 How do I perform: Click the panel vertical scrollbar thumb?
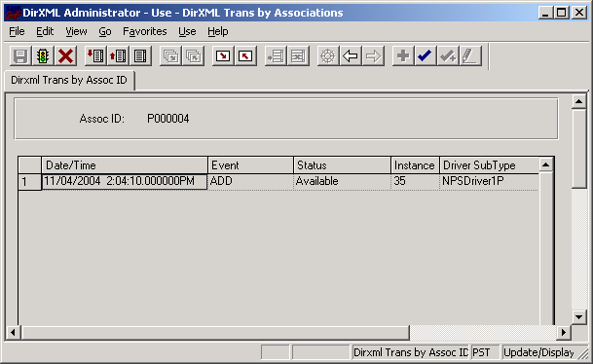[579, 148]
